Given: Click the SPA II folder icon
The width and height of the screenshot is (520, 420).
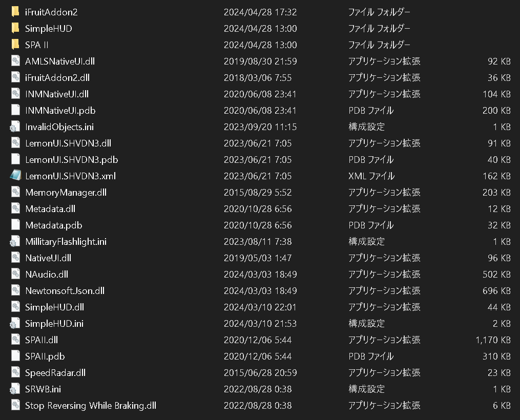Looking at the screenshot, I should coord(15,45).
